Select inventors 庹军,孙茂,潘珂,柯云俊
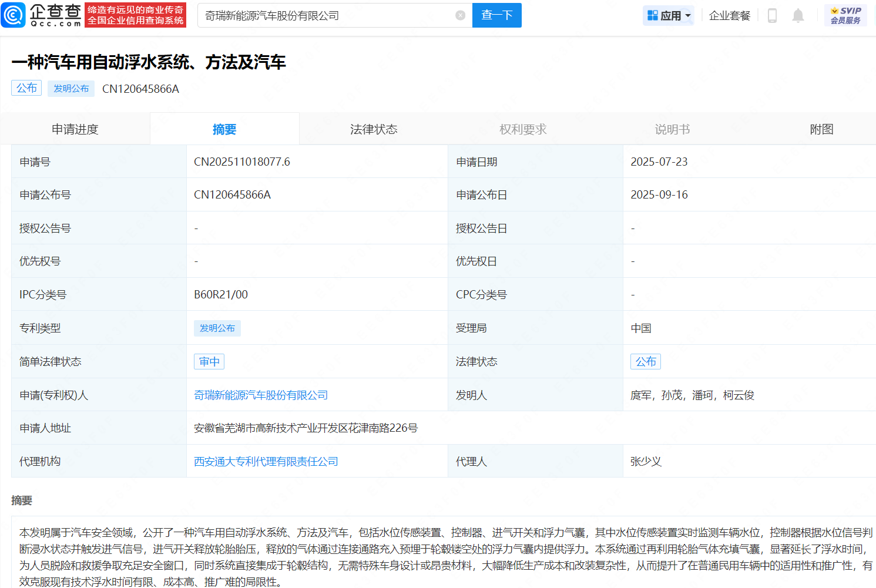The height and width of the screenshot is (588, 876). [692, 395]
